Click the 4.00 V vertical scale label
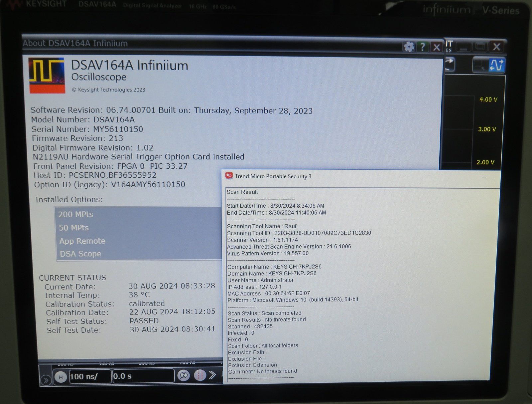Image resolution: width=532 pixels, height=404 pixels. 488,100
